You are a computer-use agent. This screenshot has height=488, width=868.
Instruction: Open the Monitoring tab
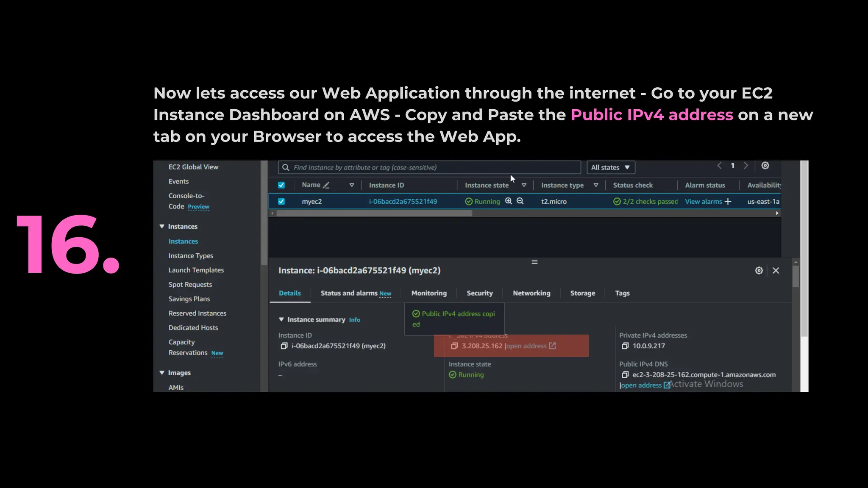tap(429, 293)
